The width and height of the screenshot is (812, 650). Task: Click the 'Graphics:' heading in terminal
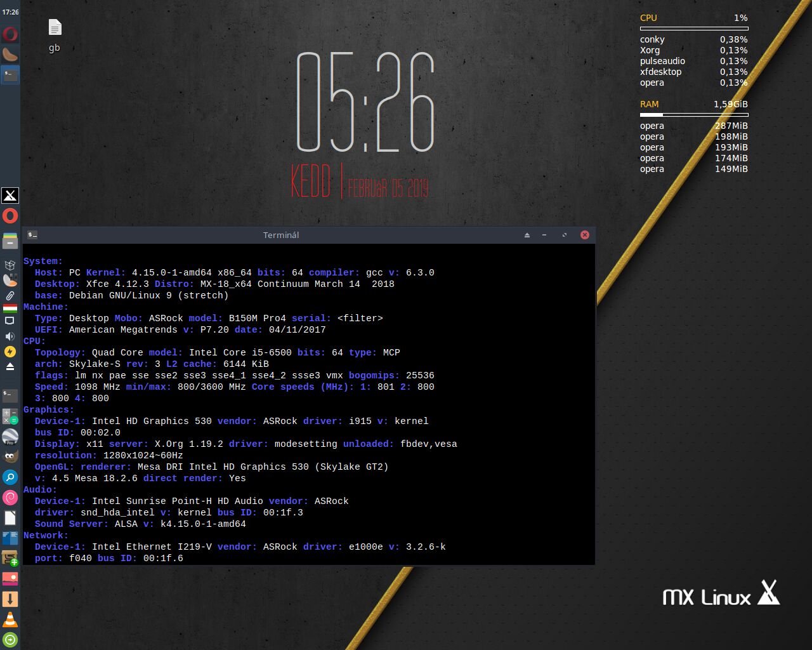tap(49, 409)
